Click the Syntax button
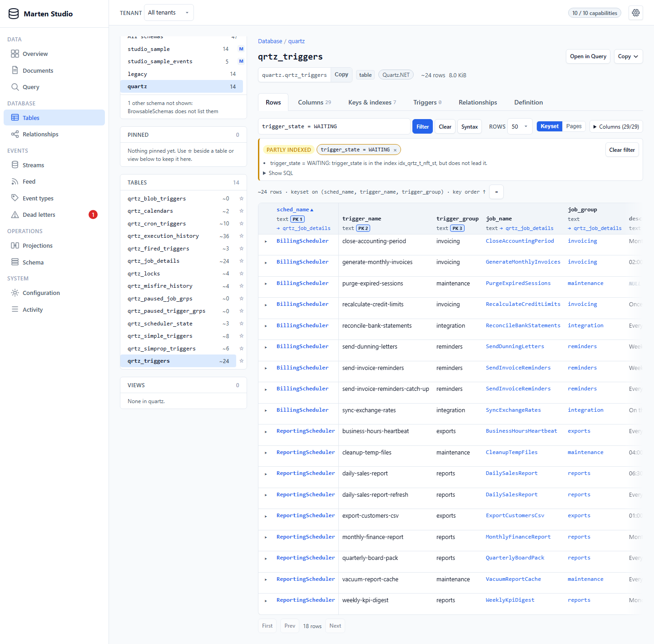 point(469,127)
